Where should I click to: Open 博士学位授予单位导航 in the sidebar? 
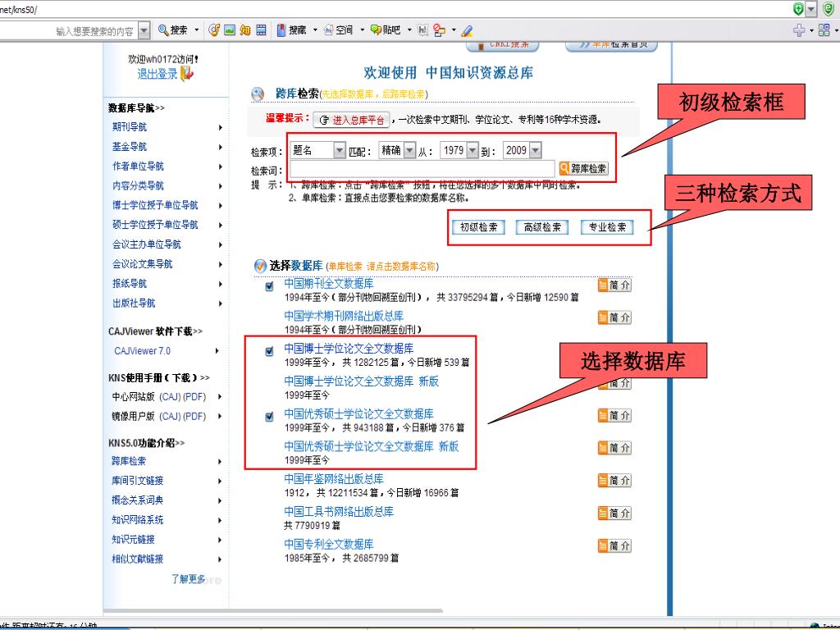pos(155,205)
